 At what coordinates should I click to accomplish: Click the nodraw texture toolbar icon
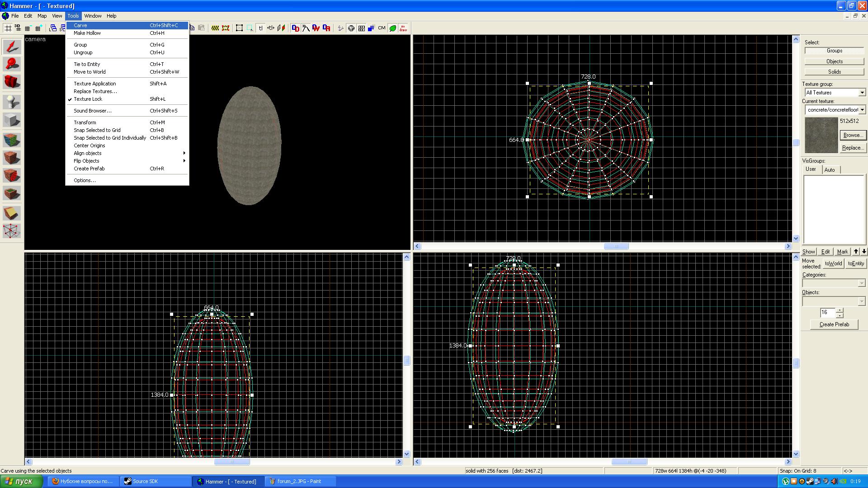click(x=403, y=28)
